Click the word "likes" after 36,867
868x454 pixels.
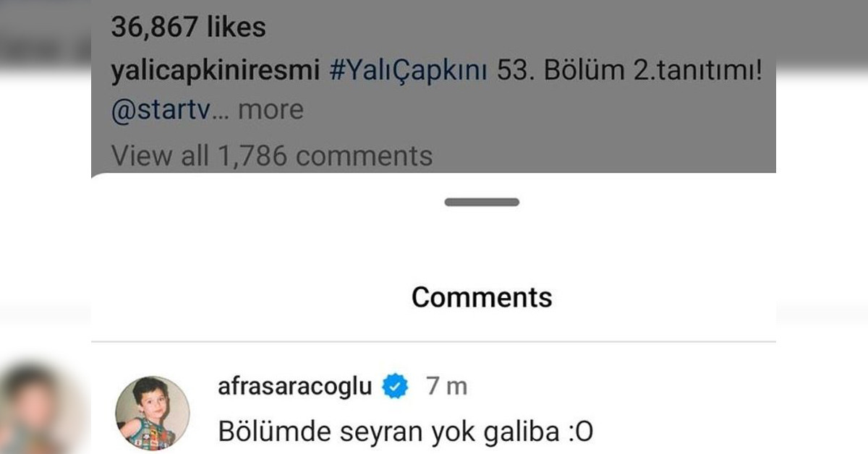[x=237, y=27]
